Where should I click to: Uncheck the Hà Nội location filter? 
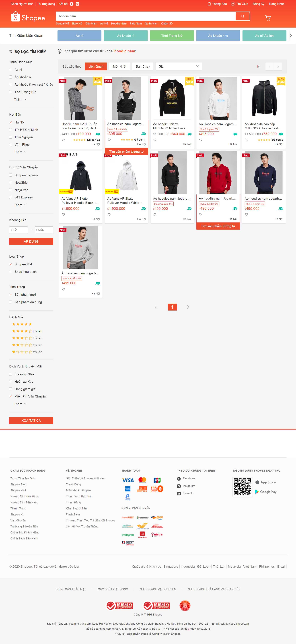11,122
